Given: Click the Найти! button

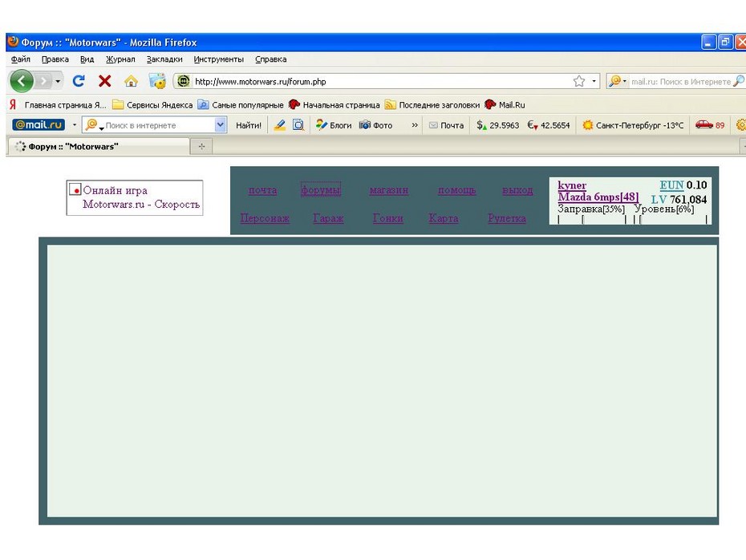Looking at the screenshot, I should (249, 125).
